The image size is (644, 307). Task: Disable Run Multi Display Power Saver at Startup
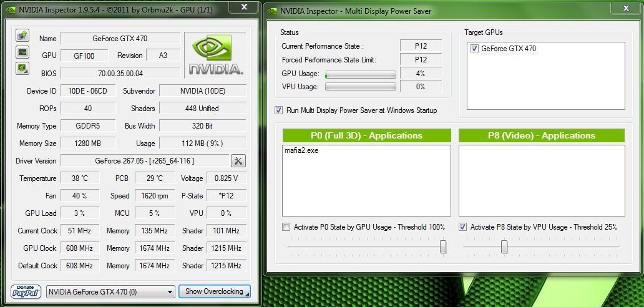pyautogui.click(x=279, y=110)
